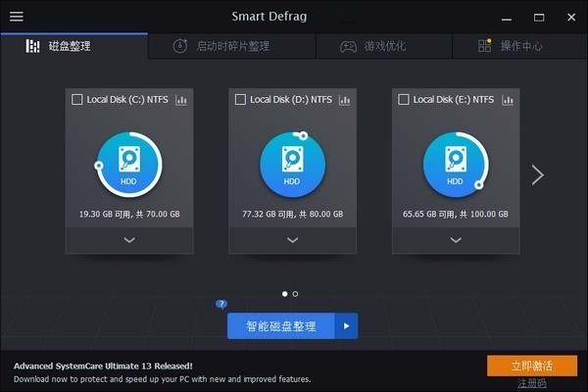This screenshot has height=392, width=588.
Task: Open disk map chart for Local Disk (C:)
Action: 181,100
